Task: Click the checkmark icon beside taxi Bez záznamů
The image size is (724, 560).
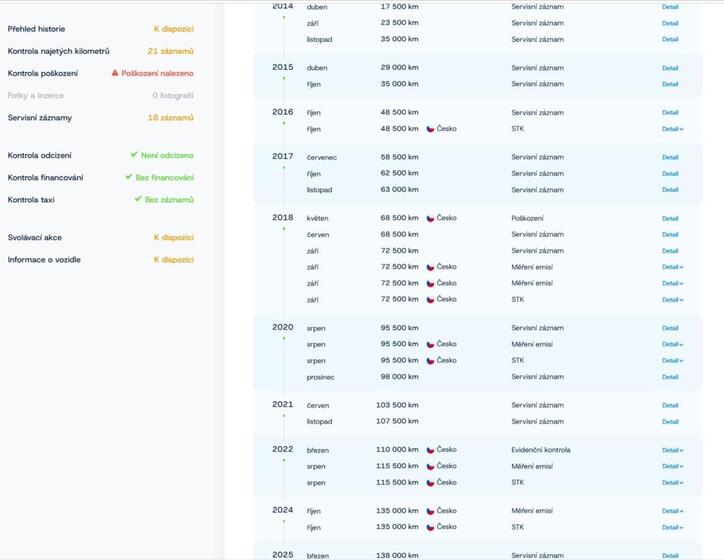Action: [x=138, y=199]
